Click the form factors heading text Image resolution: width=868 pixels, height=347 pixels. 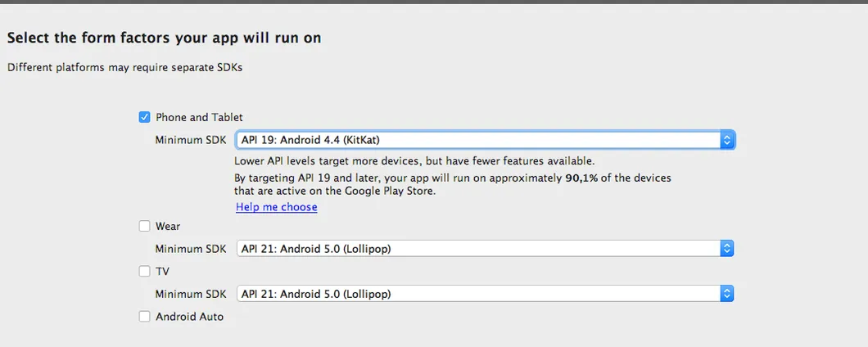(164, 38)
